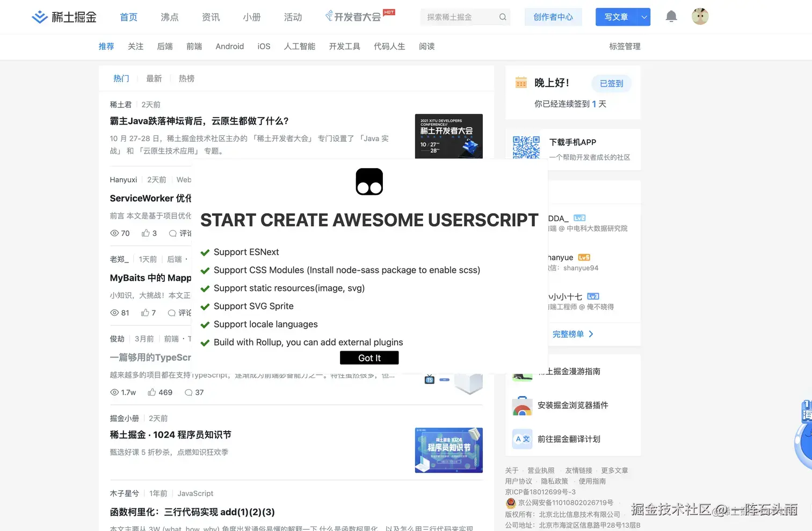The image size is (812, 531).
Task: Open 完整榜单 via its chevron
Action: coord(590,334)
